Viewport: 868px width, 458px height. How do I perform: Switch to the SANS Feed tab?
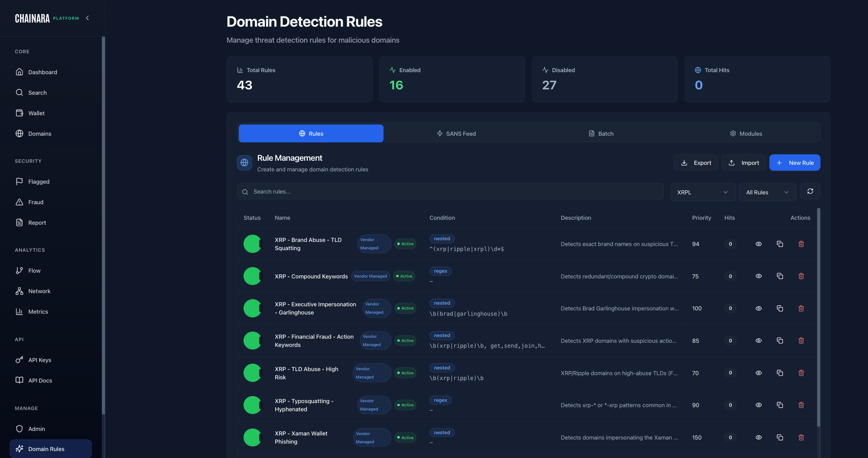point(456,134)
